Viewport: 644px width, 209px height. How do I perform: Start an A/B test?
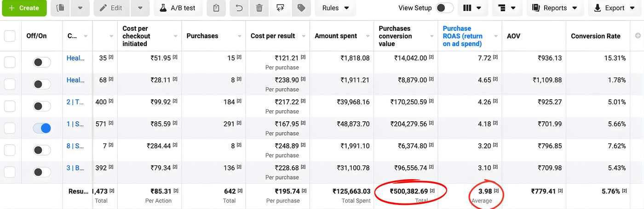[178, 8]
